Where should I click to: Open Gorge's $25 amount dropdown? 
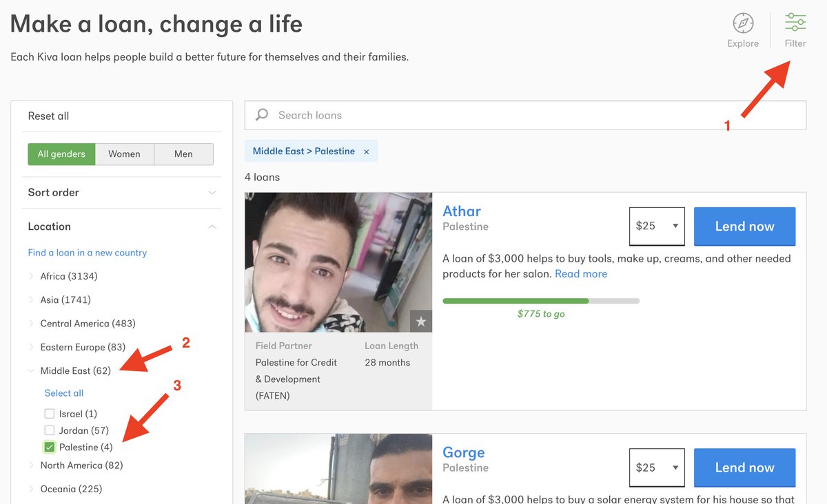[x=657, y=468]
